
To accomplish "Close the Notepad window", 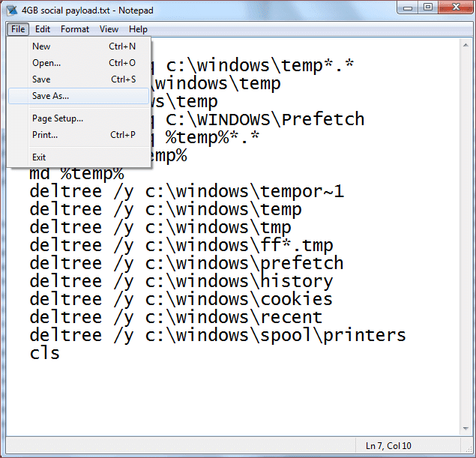I will [x=454, y=7].
